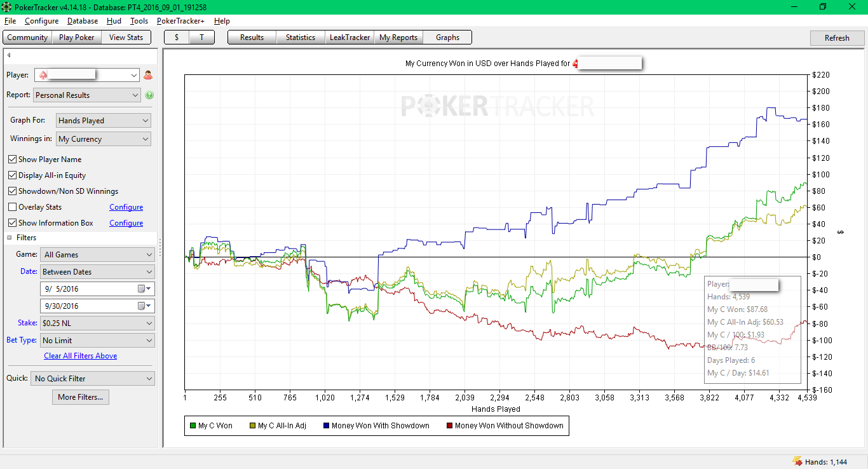868x469 pixels.
Task: Click the player profile icon beside Player field
Action: pyautogui.click(x=148, y=75)
